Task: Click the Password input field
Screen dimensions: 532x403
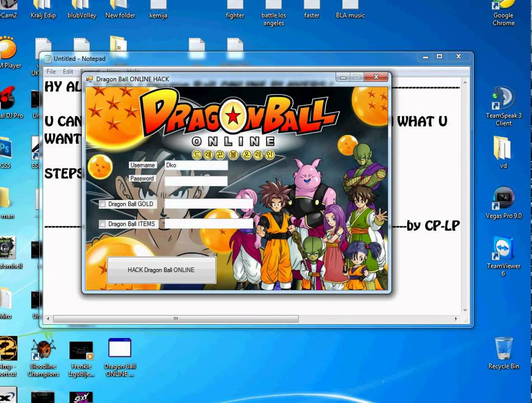Action: [196, 181]
